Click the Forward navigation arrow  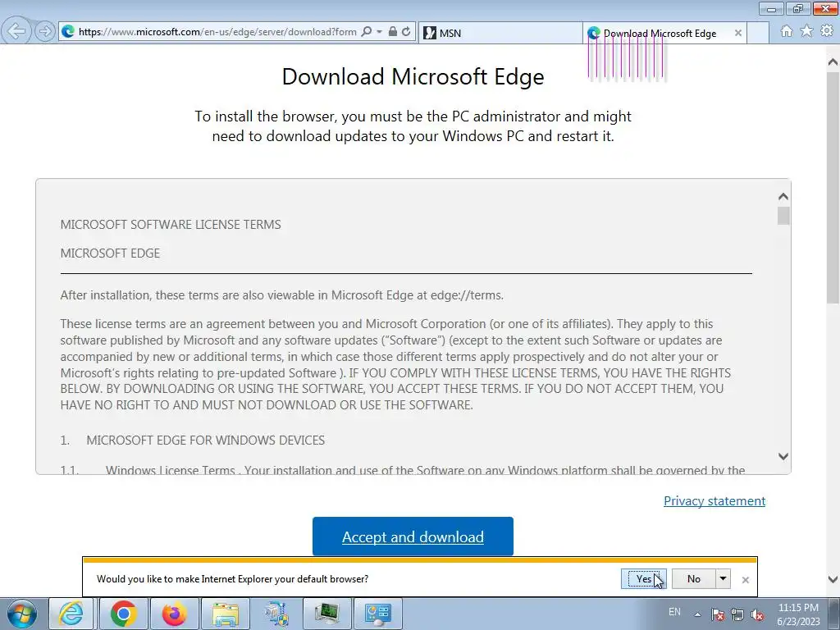pos(45,32)
